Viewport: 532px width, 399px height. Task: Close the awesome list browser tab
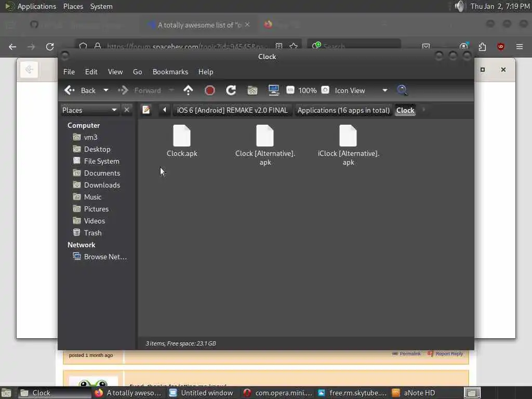(x=247, y=24)
